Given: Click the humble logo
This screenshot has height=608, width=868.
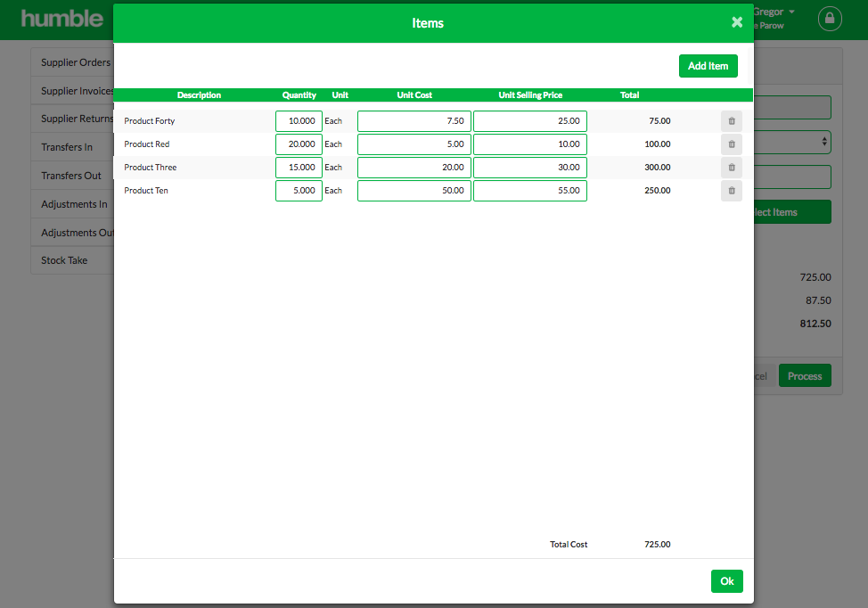Looking at the screenshot, I should point(62,19).
